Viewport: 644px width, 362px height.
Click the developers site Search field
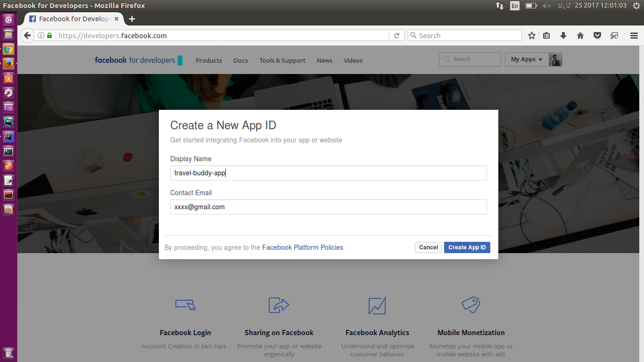470,59
